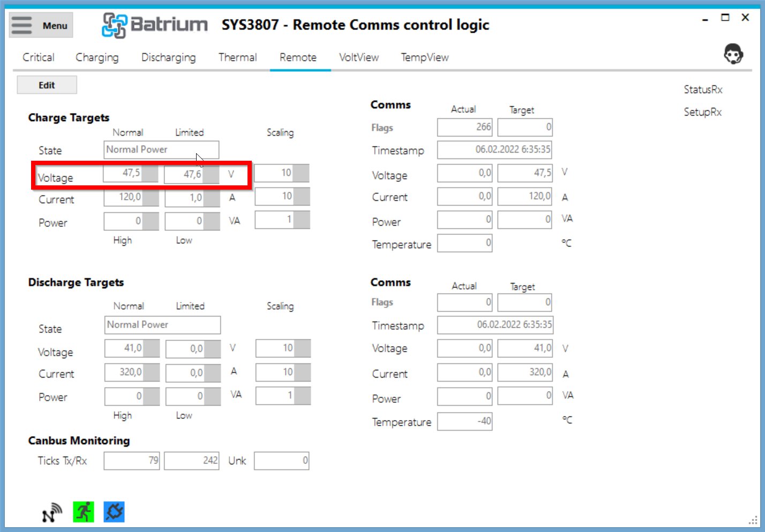Image resolution: width=765 pixels, height=532 pixels.
Task: Click Canbus Ticks Rx field 242
Action: click(192, 461)
